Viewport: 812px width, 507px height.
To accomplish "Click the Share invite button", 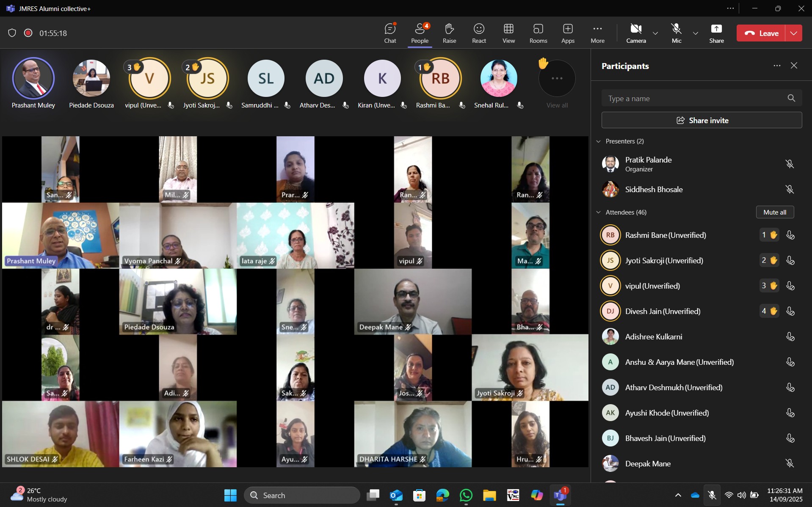I will click(x=702, y=120).
